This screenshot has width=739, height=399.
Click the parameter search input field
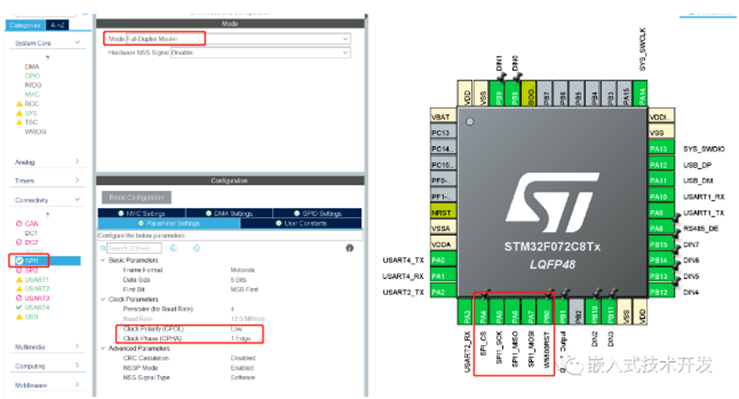134,248
